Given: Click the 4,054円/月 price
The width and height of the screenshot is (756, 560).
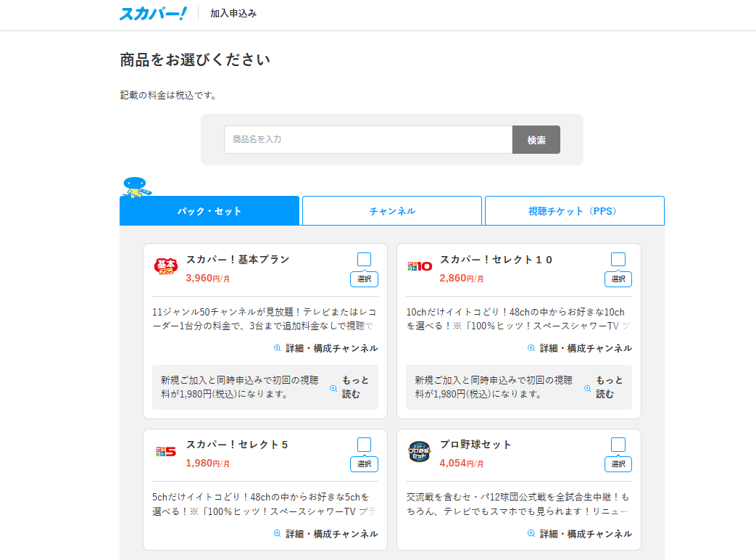Looking at the screenshot, I should click(x=462, y=463).
